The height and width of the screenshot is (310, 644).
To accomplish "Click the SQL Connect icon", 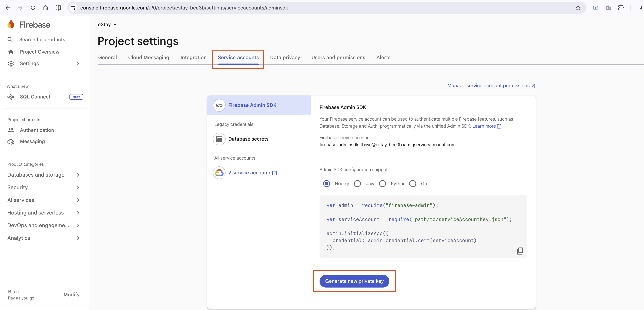I will [11, 97].
